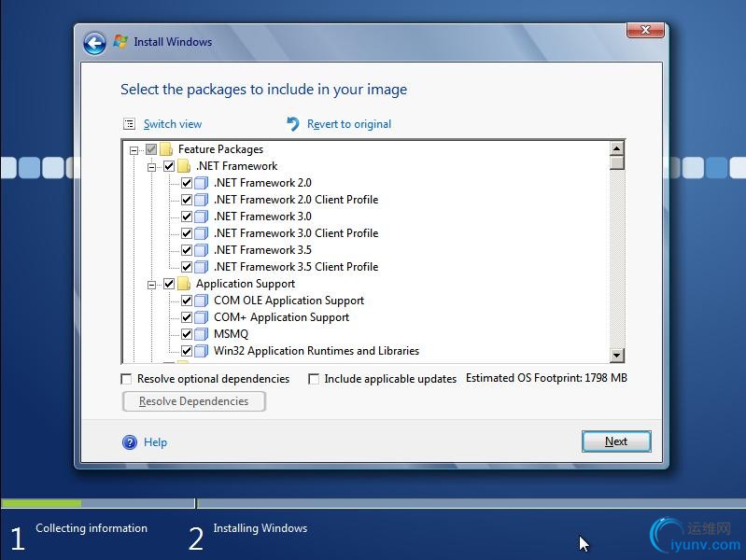Image resolution: width=746 pixels, height=560 pixels.
Task: Click the package list scroll up arrow
Action: tap(616, 148)
